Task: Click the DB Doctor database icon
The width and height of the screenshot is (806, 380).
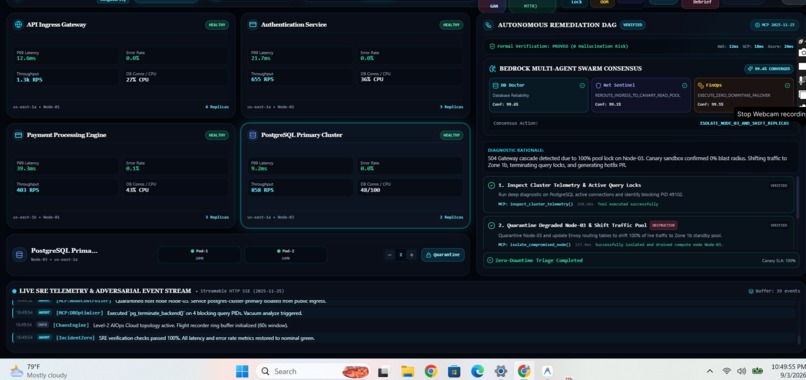Action: (x=496, y=85)
